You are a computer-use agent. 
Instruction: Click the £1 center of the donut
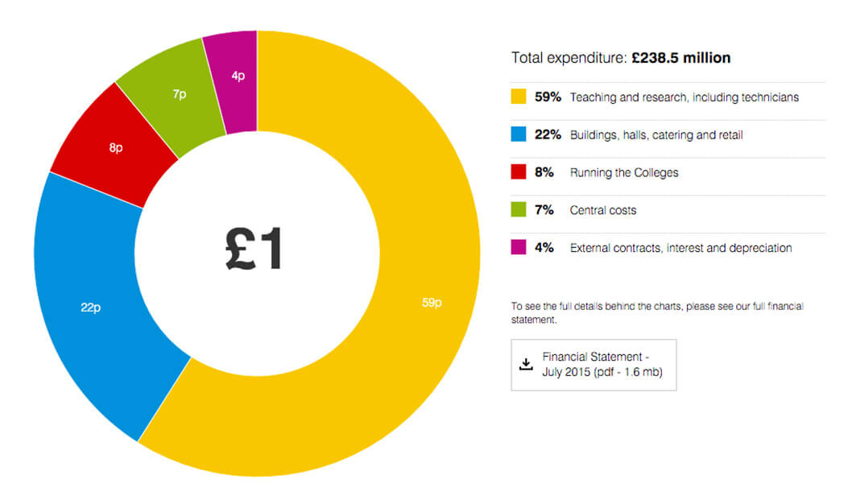(256, 251)
